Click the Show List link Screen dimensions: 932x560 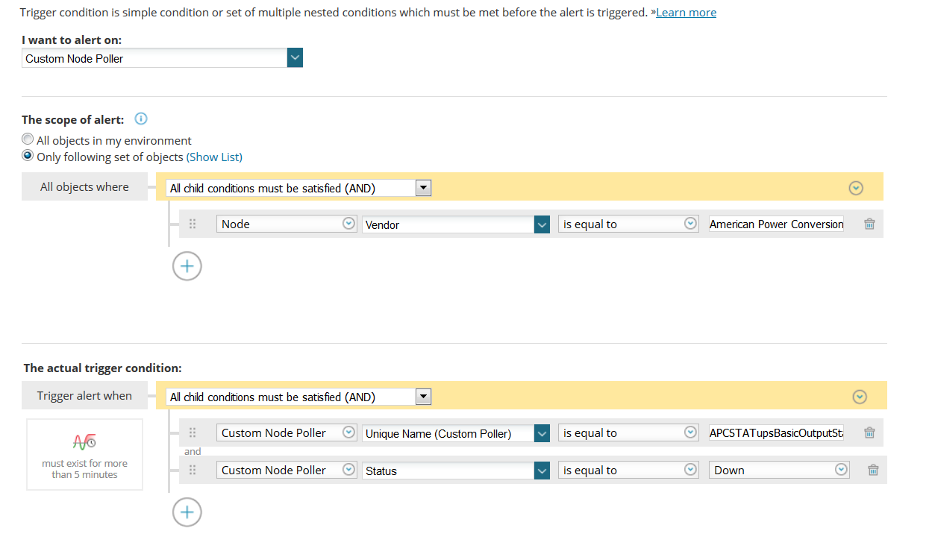214,157
